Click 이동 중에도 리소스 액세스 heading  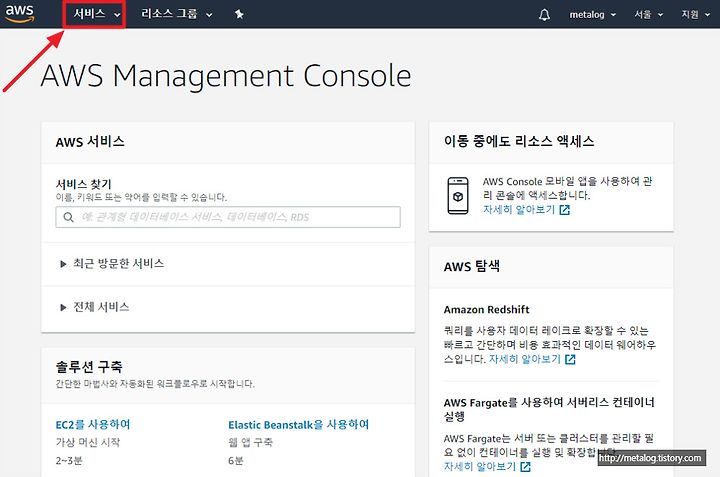click(519, 141)
